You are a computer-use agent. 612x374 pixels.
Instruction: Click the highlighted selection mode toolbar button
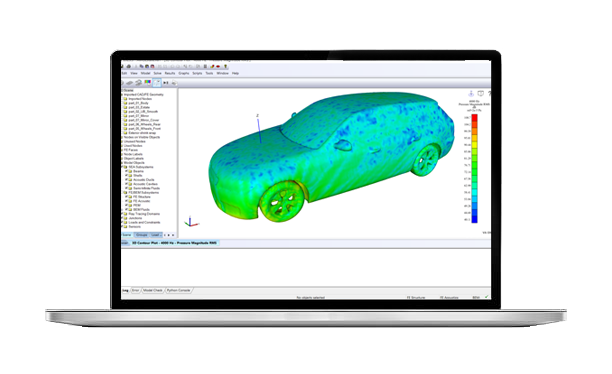157,82
